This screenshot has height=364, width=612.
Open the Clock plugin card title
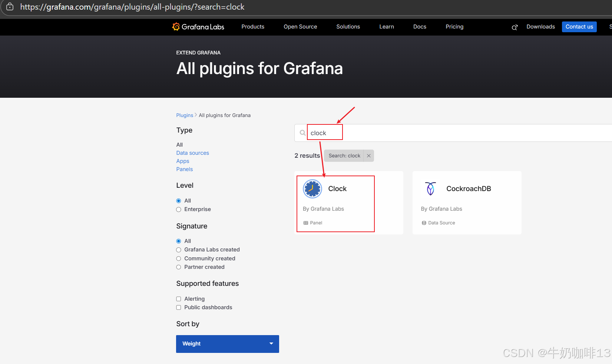(x=337, y=189)
